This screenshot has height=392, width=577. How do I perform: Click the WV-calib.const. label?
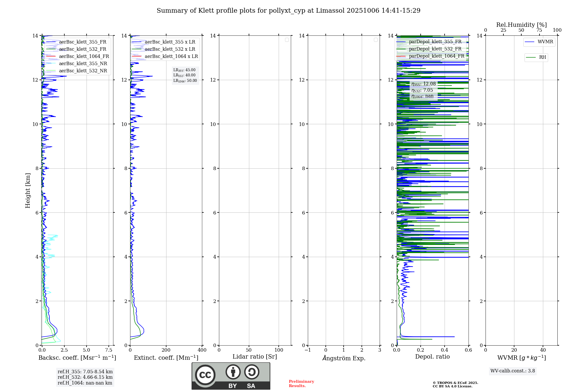(512, 371)
